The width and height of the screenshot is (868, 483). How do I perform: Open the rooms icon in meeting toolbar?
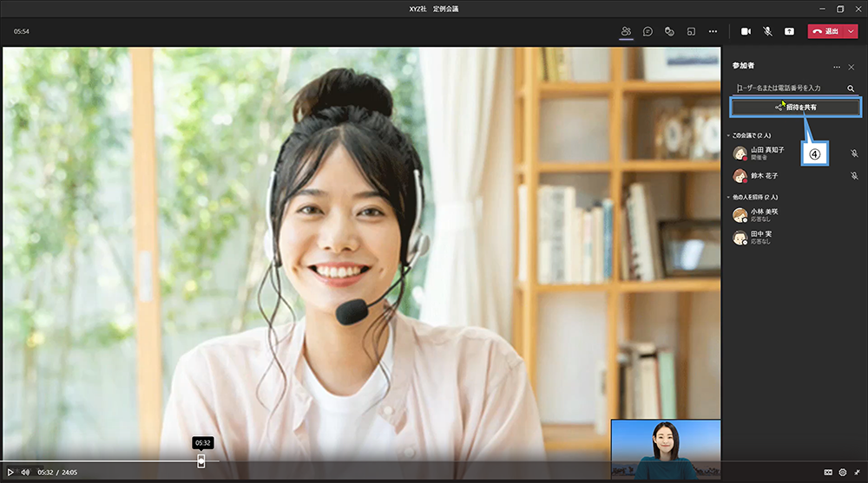pyautogui.click(x=692, y=31)
